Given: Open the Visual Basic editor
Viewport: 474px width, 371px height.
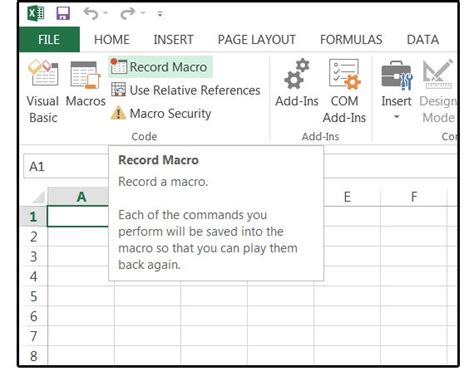Looking at the screenshot, I should coord(43,91).
